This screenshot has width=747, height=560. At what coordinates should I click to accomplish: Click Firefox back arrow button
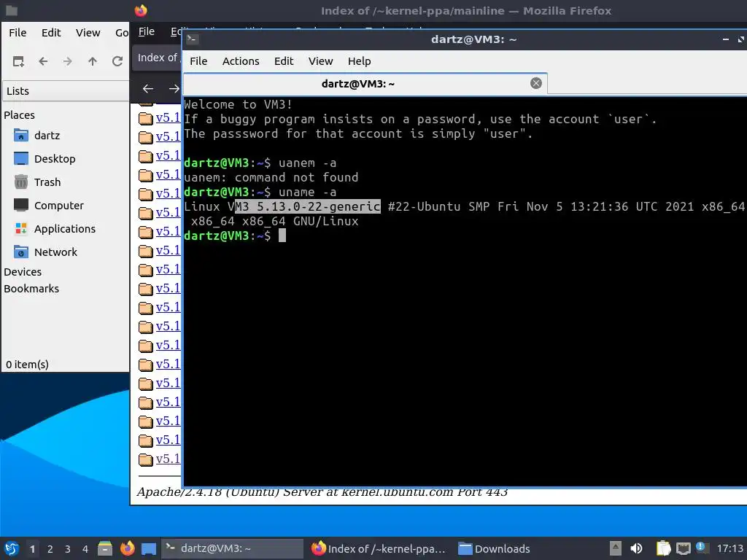[x=148, y=88]
